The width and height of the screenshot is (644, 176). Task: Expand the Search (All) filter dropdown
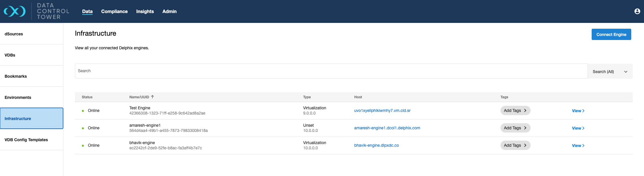(x=610, y=71)
